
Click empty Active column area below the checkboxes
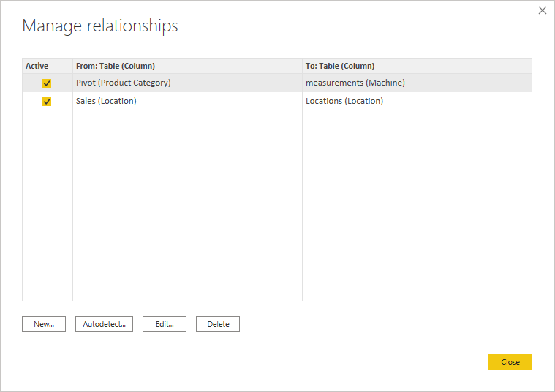[48, 206]
